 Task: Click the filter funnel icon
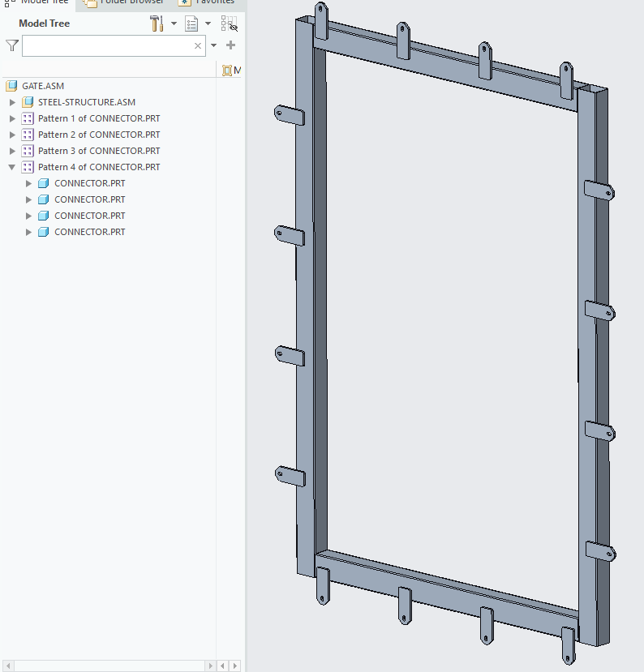[x=11, y=45]
